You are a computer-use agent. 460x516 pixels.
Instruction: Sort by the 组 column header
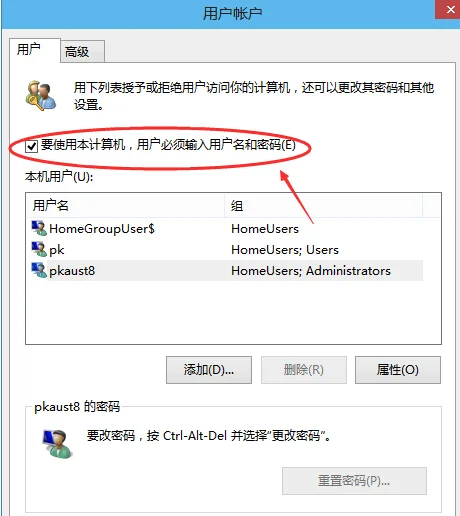[x=323, y=206]
